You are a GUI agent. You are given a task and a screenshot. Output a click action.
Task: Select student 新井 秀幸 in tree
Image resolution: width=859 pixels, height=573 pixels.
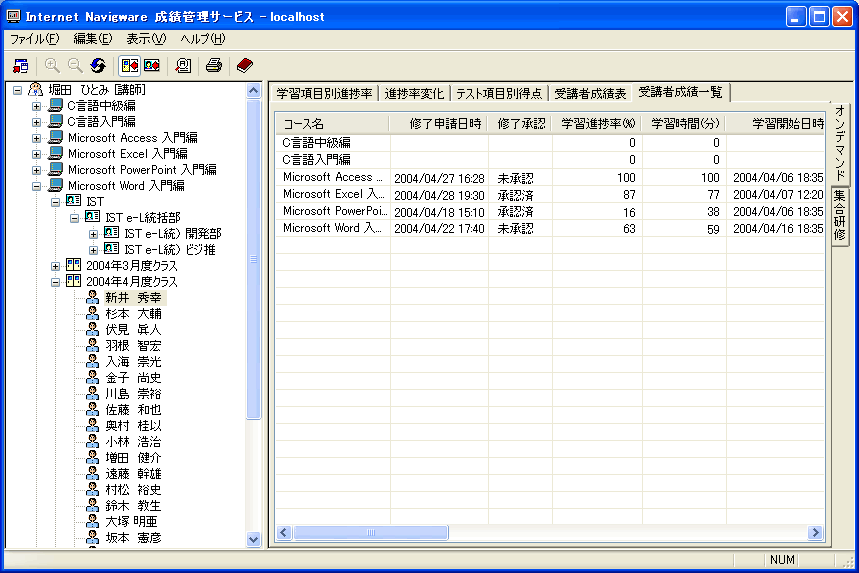point(134,298)
